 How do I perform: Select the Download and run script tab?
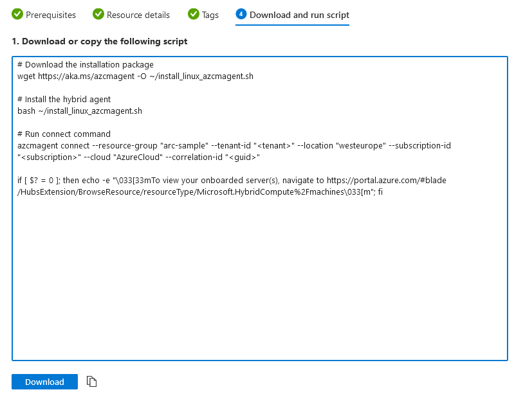(293, 15)
